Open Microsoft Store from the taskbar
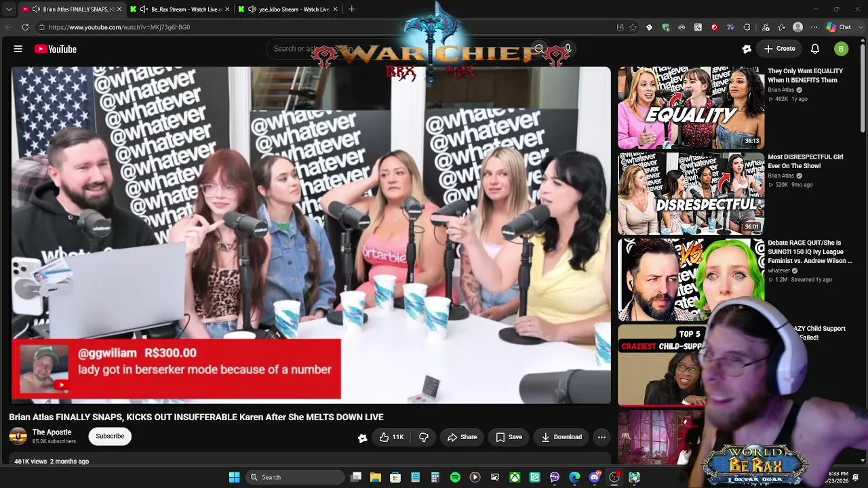The height and width of the screenshot is (488, 868). pos(395,477)
